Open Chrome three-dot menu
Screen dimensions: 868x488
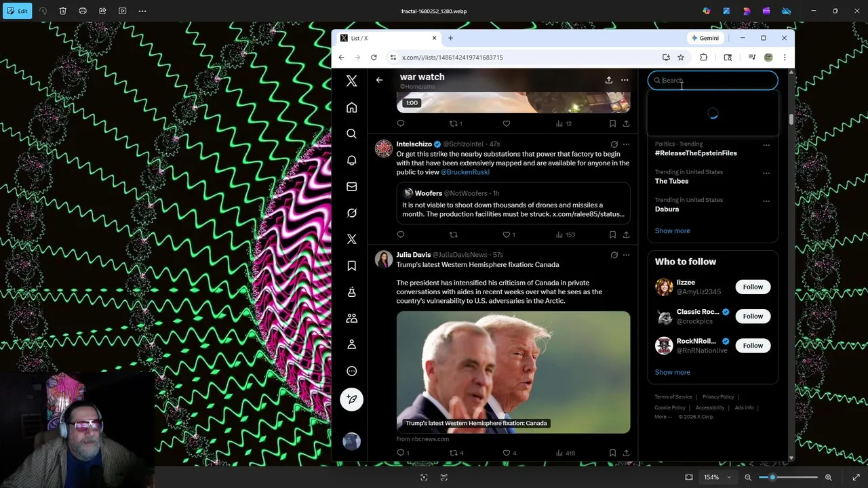click(785, 58)
